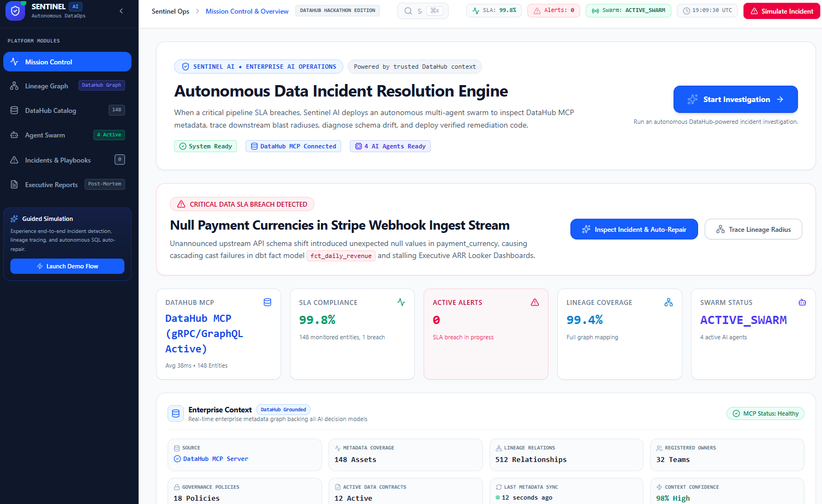Click the DataHub MCP Server source
Viewport: 822px width, 504px height.
pos(211,459)
